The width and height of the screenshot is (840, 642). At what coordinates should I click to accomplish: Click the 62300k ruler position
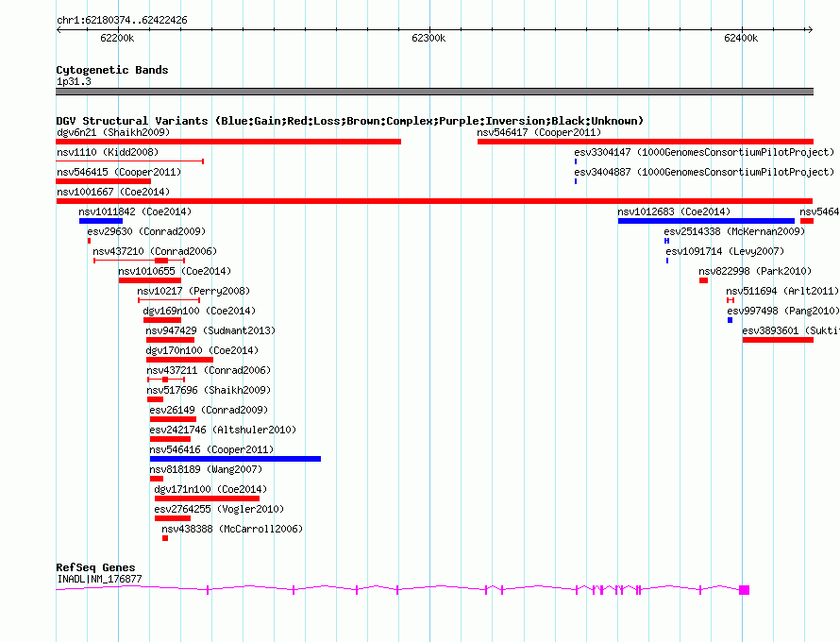428,38
